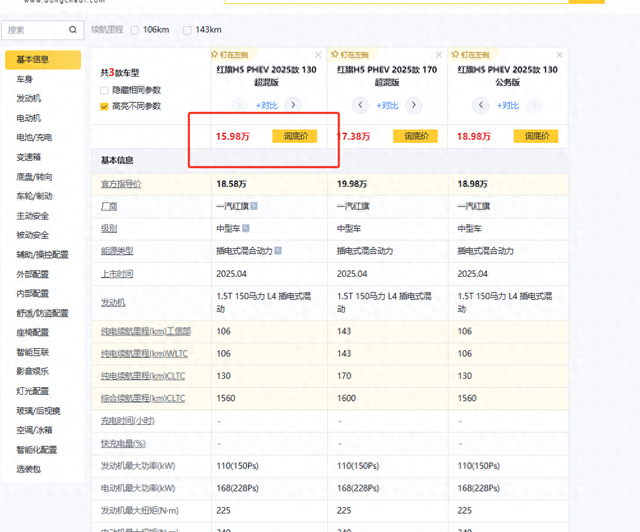Jump to 电池/充电 section
This screenshot has height=532, width=640.
pyautogui.click(x=34, y=137)
